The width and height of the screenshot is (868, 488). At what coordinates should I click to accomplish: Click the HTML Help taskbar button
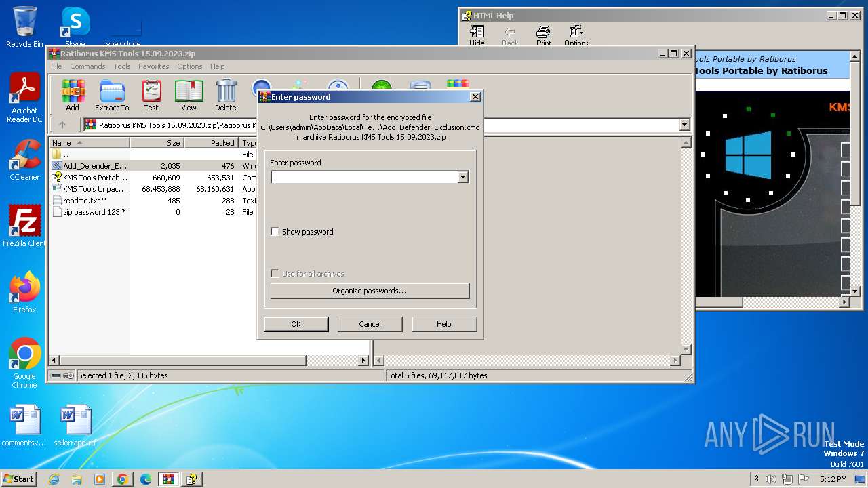pyautogui.click(x=193, y=479)
